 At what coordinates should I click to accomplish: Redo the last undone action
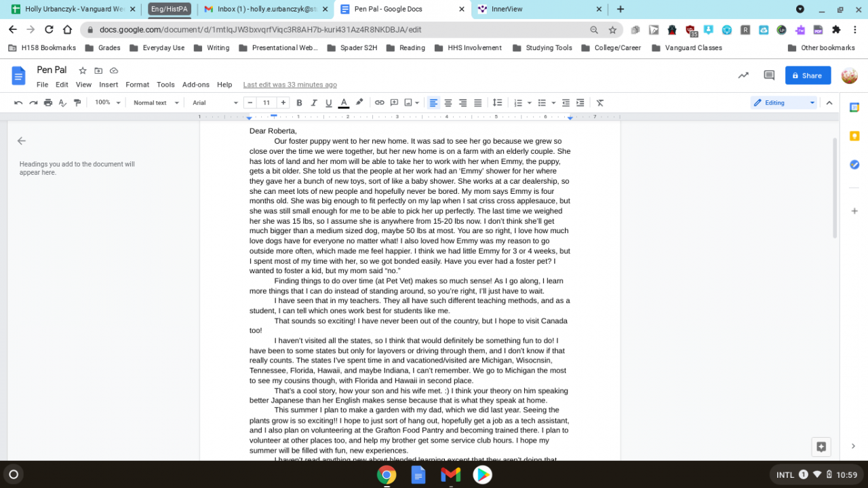click(x=33, y=103)
